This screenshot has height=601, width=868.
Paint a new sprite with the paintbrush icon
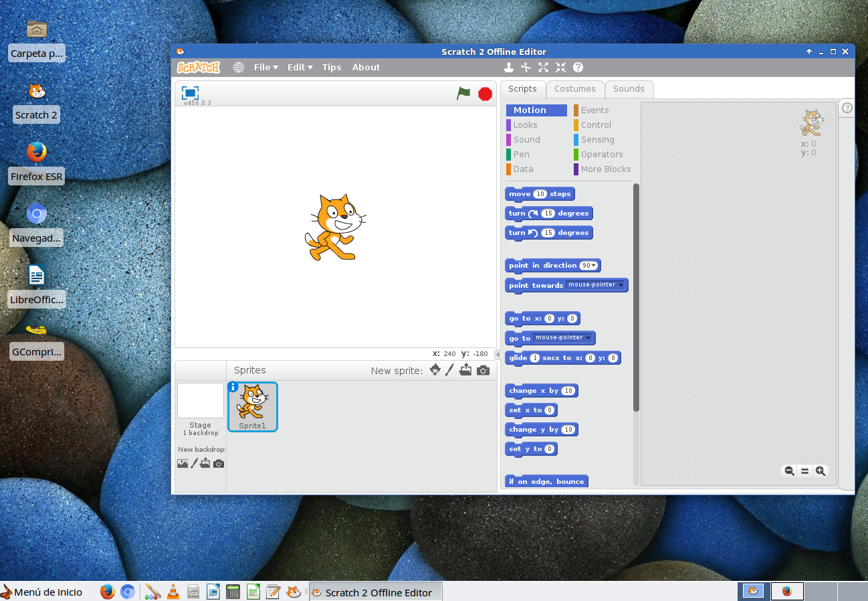449,369
